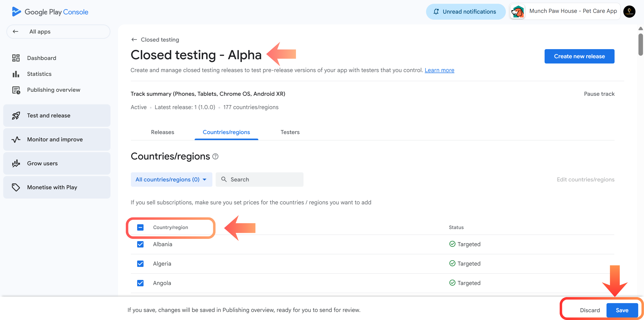This screenshot has width=644, height=320.
Task: Open the Statistics section
Action: click(x=39, y=74)
